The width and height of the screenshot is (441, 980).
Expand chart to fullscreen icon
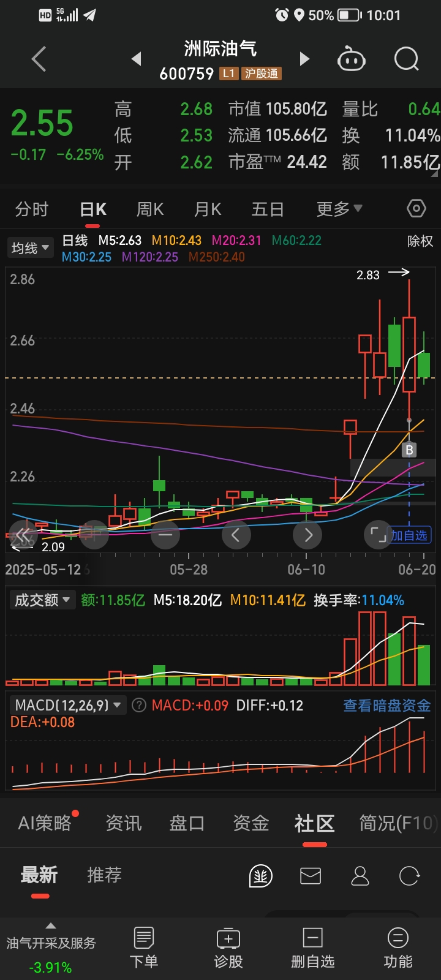[x=379, y=535]
